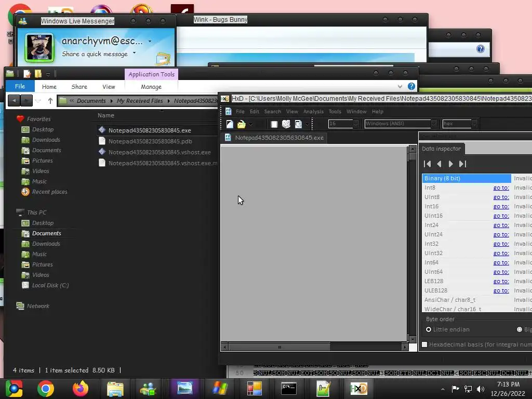Jump to last byte in Data inspector
Image resolution: width=532 pixels, height=399 pixels.
(x=462, y=164)
